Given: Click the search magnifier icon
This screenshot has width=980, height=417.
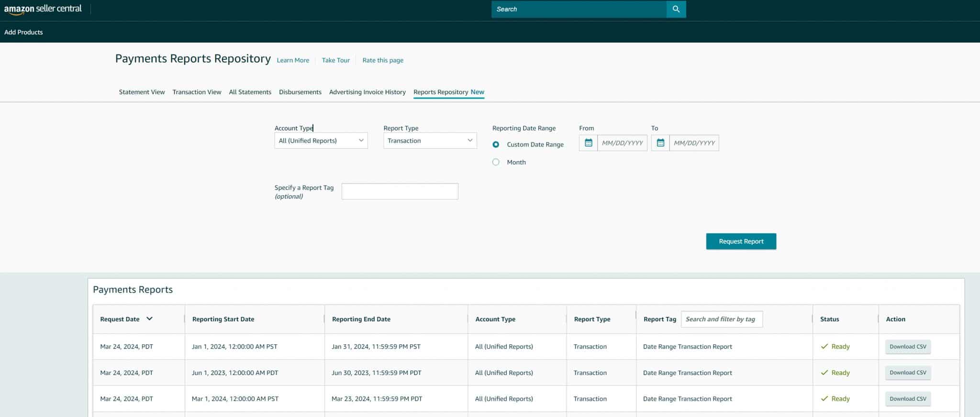Looking at the screenshot, I should tap(676, 9).
